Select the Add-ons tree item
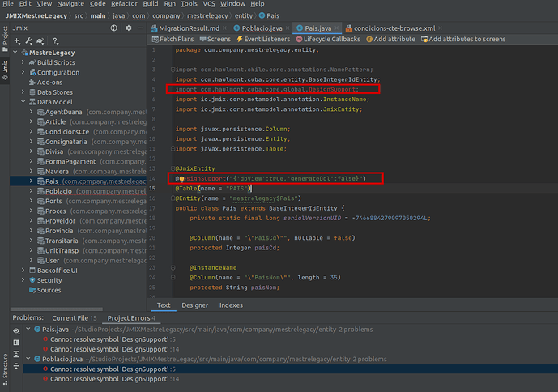Image resolution: width=558 pixels, height=392 pixels. pyautogui.click(x=49, y=83)
